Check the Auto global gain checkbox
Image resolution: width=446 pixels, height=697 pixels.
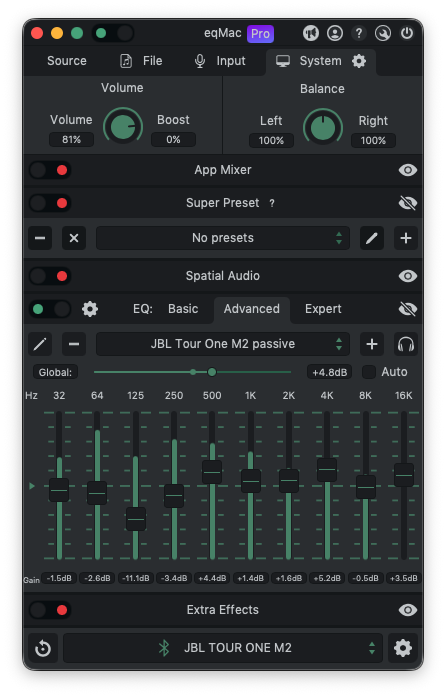pos(369,372)
